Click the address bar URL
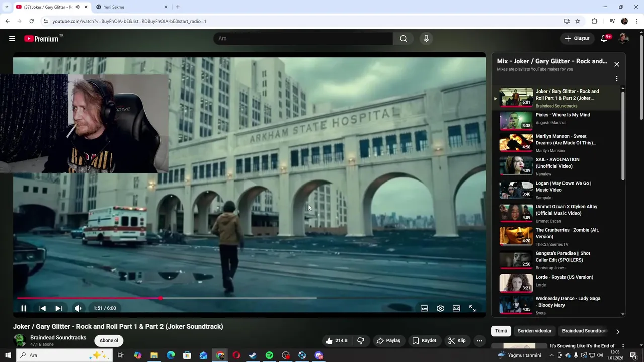The height and width of the screenshot is (362, 644). 129,21
